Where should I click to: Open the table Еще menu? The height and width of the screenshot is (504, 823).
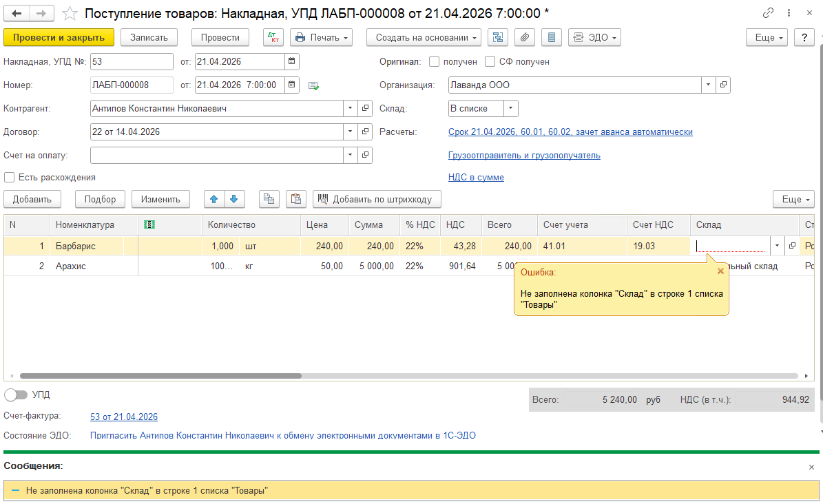(x=793, y=199)
